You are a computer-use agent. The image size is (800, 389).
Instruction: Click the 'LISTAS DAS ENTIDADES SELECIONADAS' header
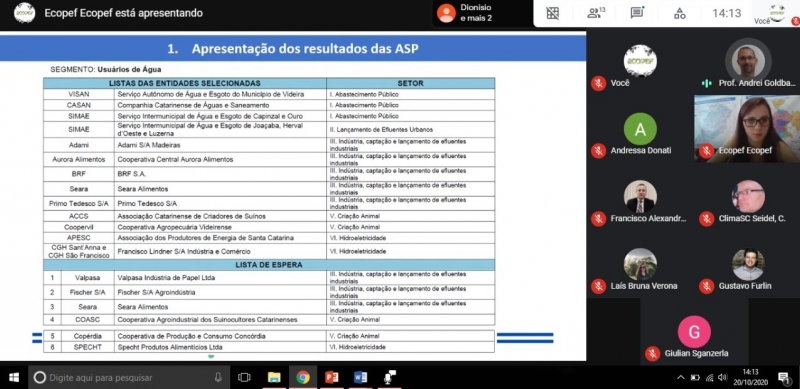(185, 83)
